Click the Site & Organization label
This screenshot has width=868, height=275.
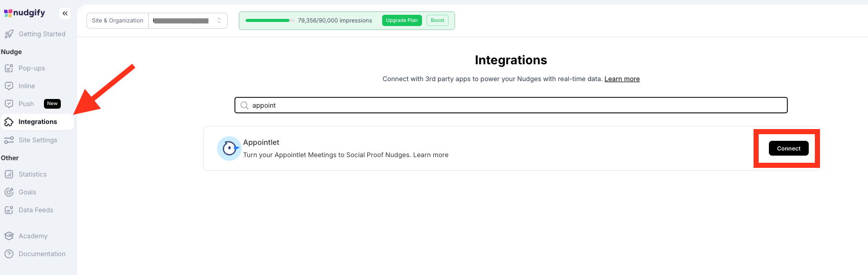(x=118, y=21)
